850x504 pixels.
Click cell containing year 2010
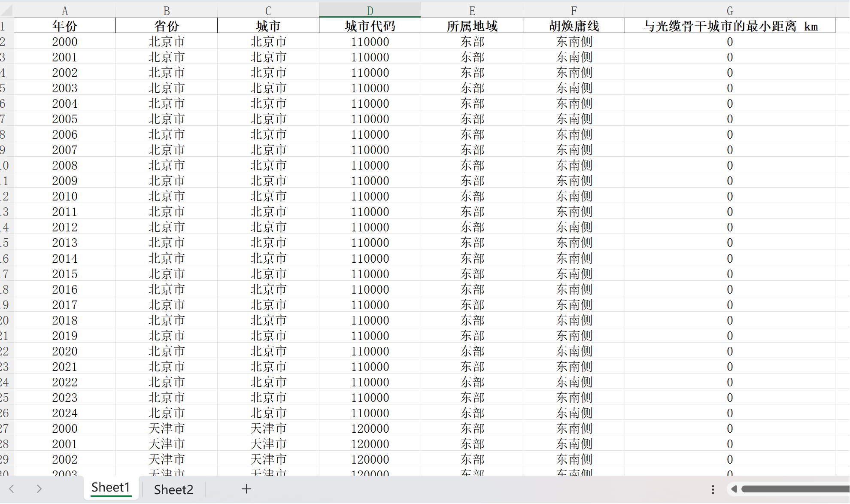click(65, 196)
